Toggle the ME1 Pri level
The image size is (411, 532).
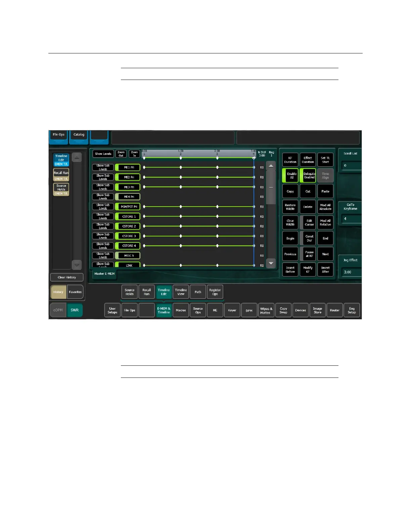(128, 167)
